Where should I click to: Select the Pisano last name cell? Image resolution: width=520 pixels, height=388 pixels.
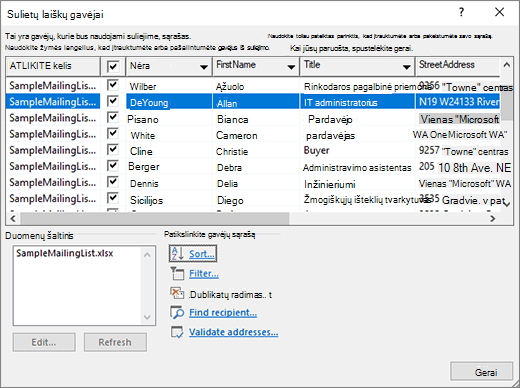click(169, 118)
